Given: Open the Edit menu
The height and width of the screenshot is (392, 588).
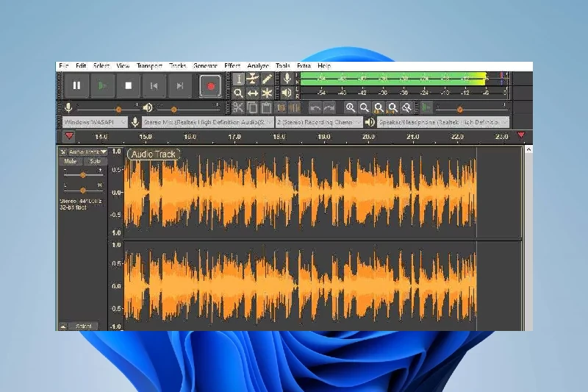Looking at the screenshot, I should pos(81,66).
